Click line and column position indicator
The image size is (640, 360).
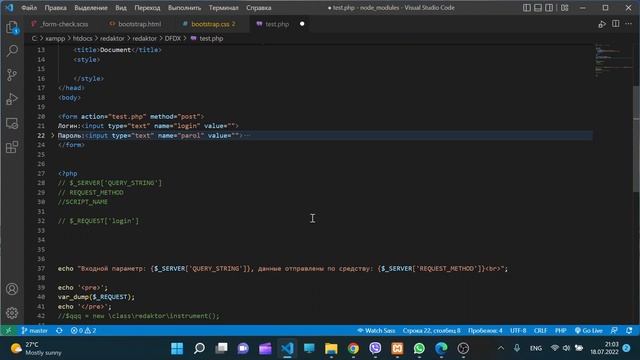(431, 331)
